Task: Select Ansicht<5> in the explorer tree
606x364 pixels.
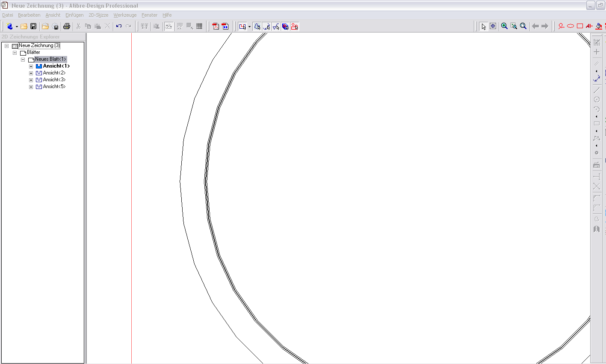Action: 54,86
